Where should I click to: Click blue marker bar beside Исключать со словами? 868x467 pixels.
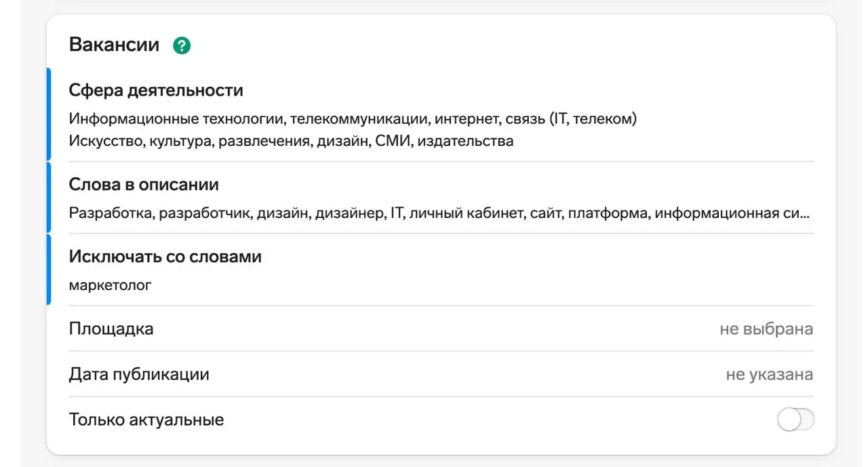49,269
